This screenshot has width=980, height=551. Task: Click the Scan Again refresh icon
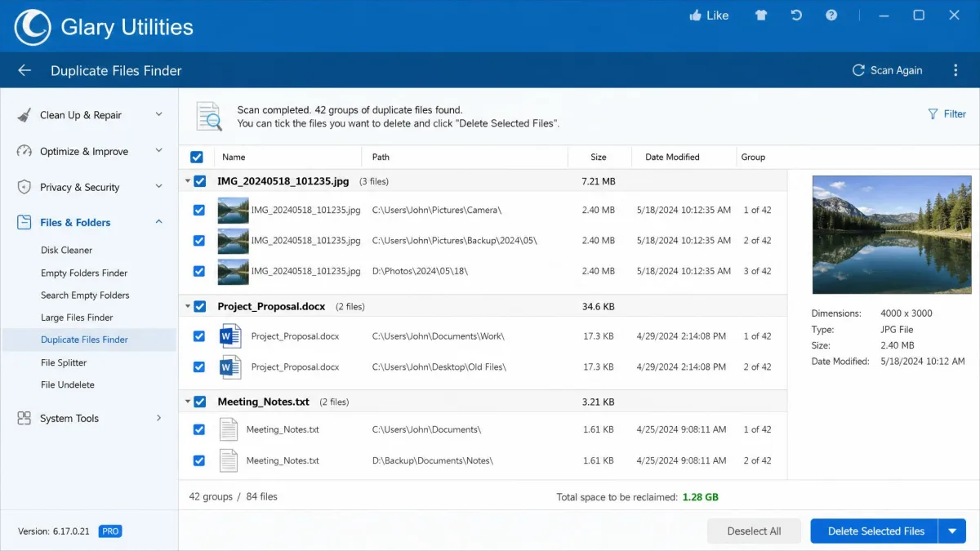click(x=858, y=70)
